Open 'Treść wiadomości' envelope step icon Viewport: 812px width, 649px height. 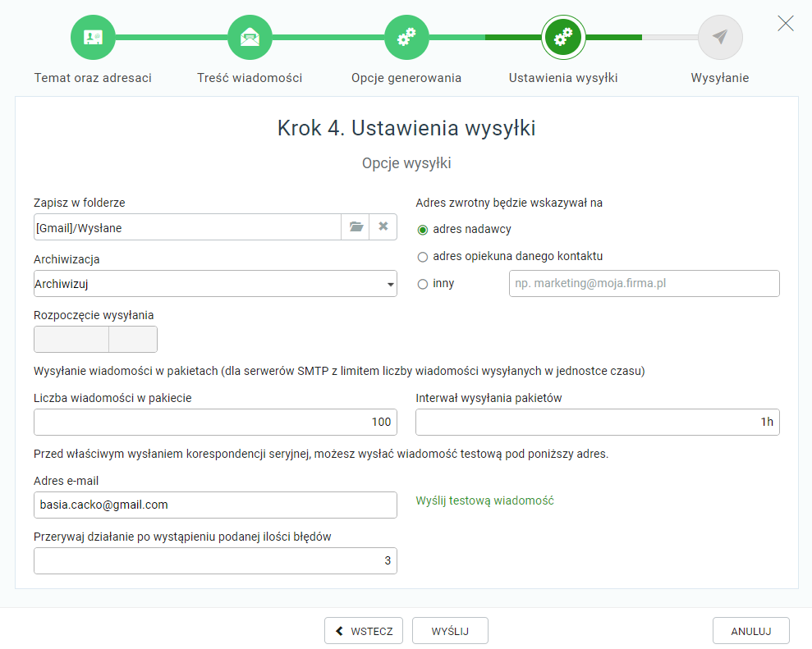[250, 37]
